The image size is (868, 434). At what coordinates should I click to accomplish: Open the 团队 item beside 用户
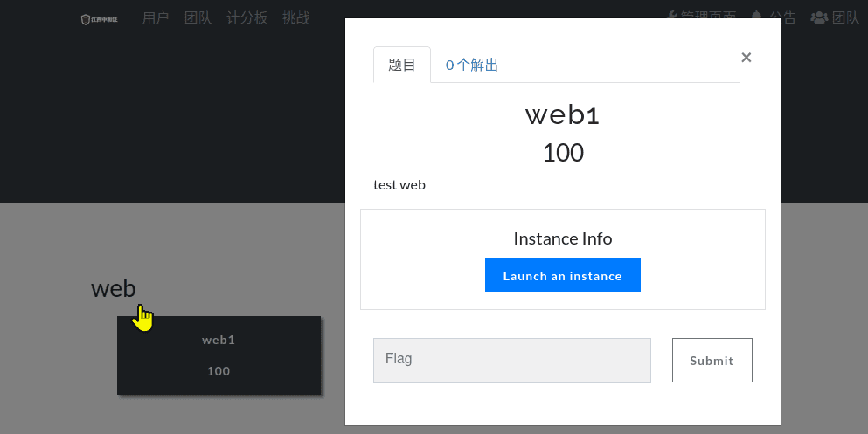pyautogui.click(x=198, y=18)
